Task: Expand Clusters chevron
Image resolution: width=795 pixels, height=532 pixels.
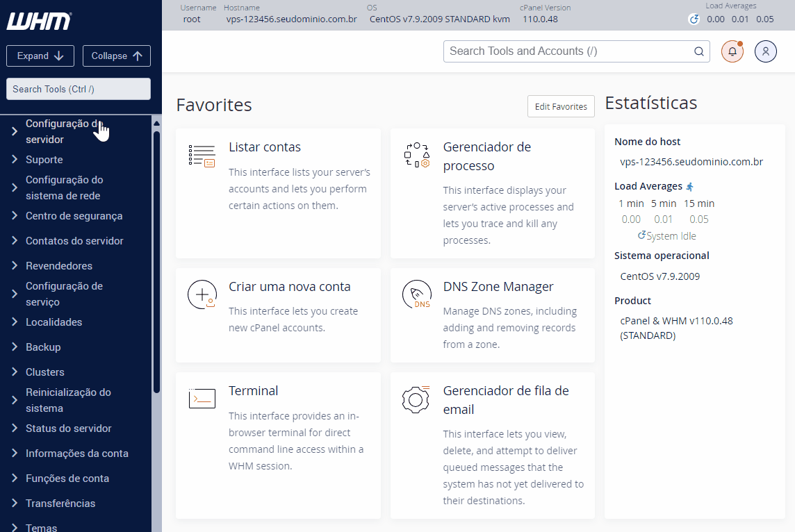Action: [x=14, y=372]
